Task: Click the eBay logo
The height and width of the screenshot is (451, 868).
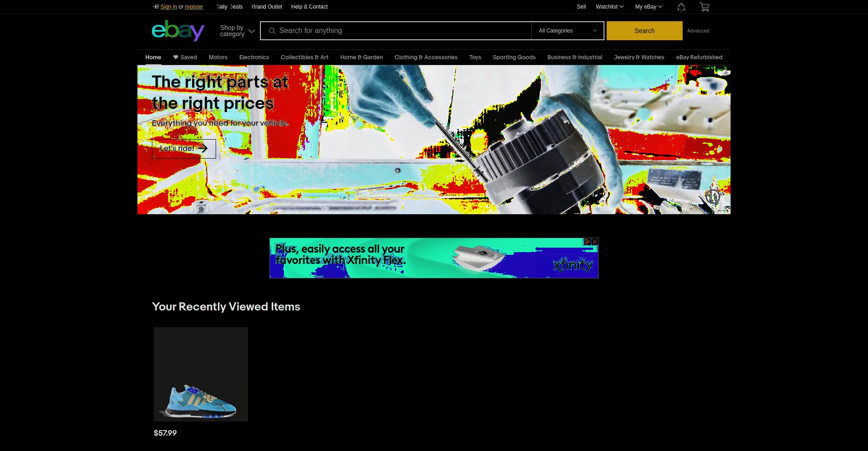Action: (178, 30)
